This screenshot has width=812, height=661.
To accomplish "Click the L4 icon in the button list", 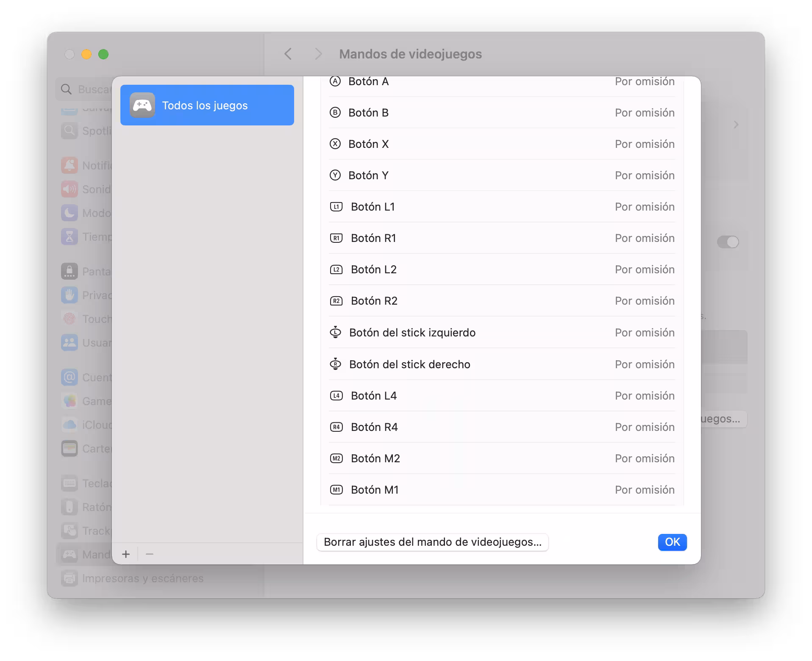I will click(336, 396).
